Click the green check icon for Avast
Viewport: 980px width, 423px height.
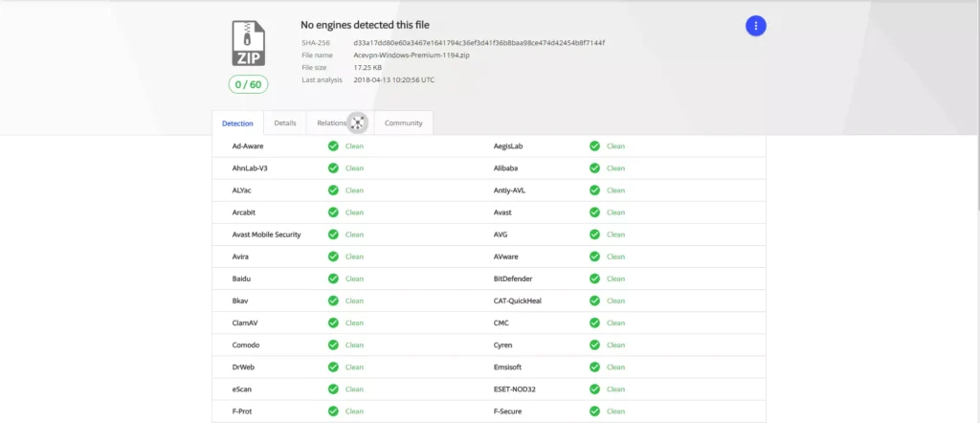coord(594,212)
